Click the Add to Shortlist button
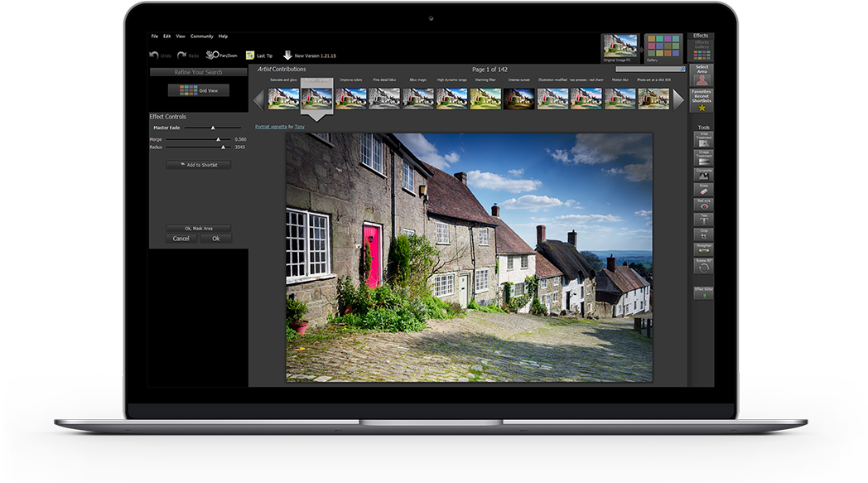This screenshot has height=483, width=868. click(x=198, y=165)
